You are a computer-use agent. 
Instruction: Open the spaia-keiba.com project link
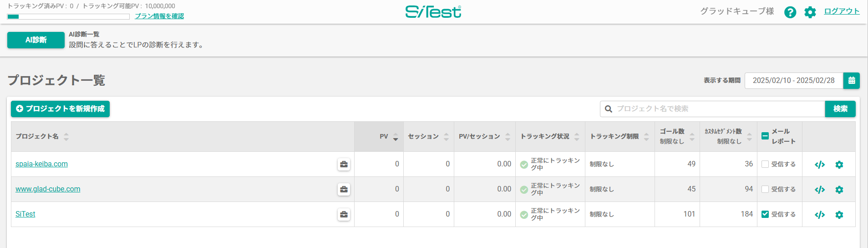pyautogui.click(x=41, y=164)
